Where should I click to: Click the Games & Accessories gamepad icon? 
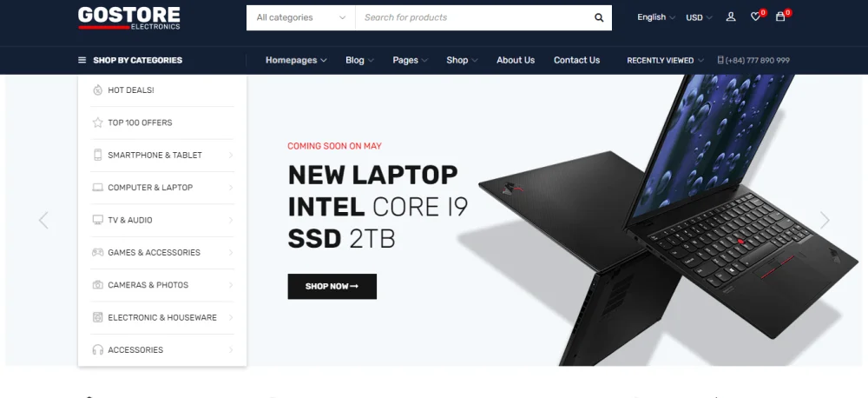coord(98,252)
